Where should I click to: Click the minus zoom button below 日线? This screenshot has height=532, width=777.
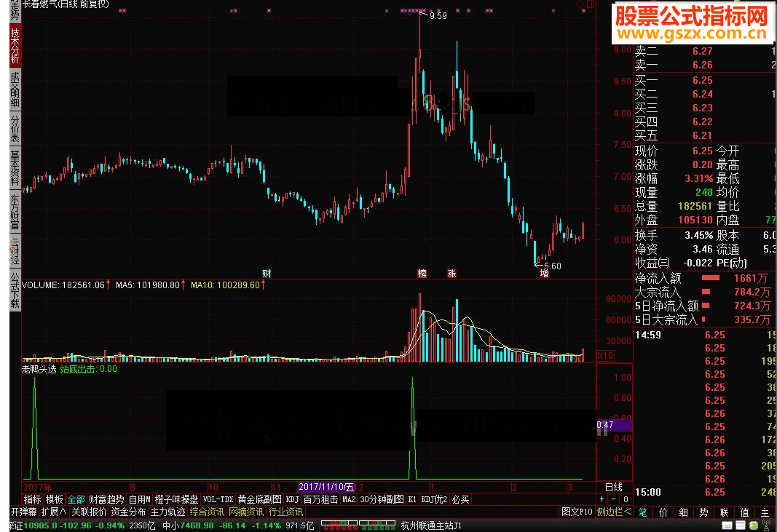(x=614, y=499)
